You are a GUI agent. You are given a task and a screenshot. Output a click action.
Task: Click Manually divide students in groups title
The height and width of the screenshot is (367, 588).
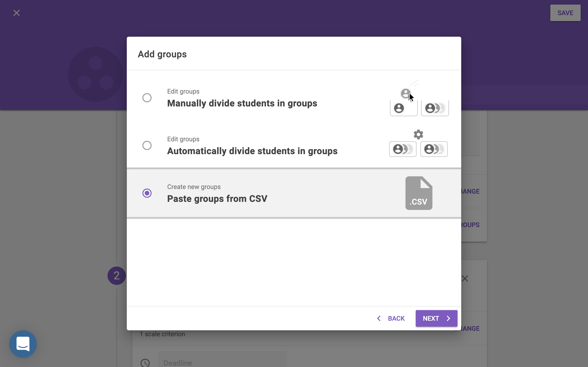(242, 103)
